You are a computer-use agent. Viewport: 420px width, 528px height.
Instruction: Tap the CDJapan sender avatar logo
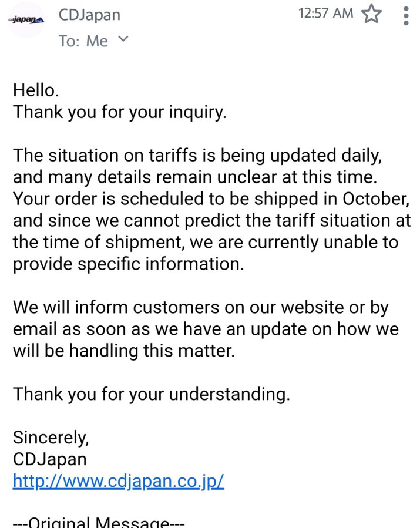pos(26,20)
